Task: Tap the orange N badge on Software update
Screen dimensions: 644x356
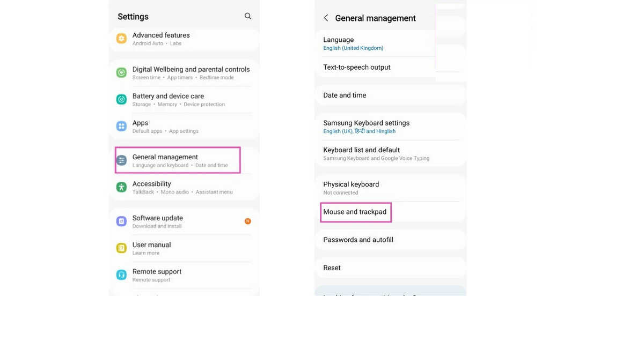Action: pyautogui.click(x=247, y=221)
